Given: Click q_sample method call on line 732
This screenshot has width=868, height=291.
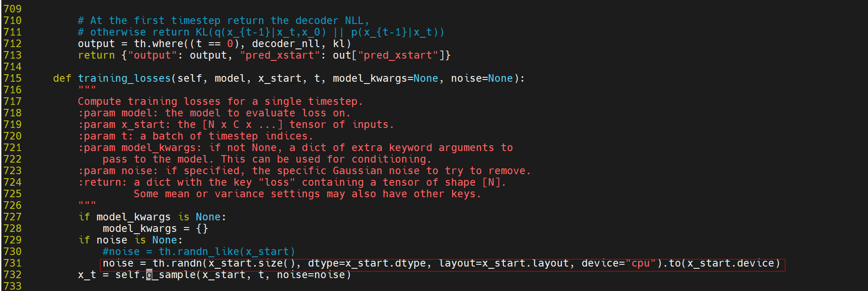Looking at the screenshot, I should click(x=171, y=275).
